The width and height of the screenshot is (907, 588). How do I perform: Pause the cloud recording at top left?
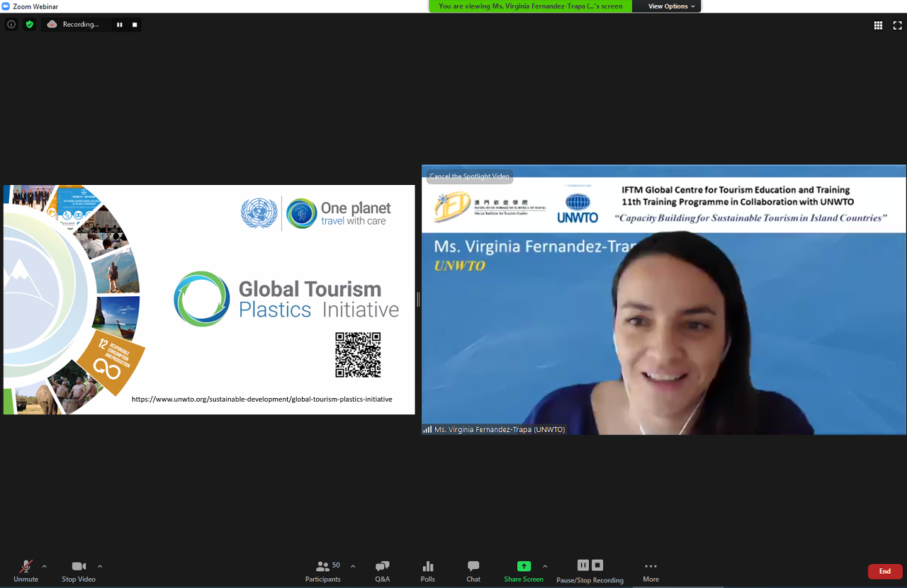119,25
